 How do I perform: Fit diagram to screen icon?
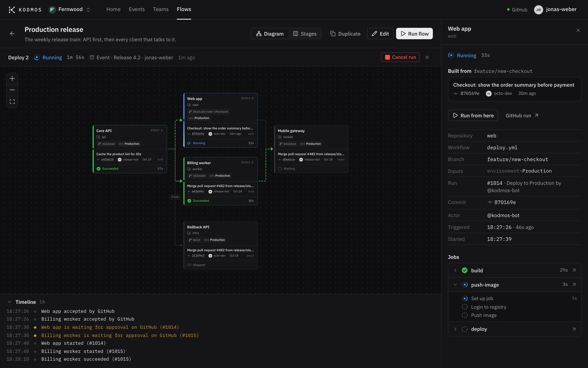point(12,101)
